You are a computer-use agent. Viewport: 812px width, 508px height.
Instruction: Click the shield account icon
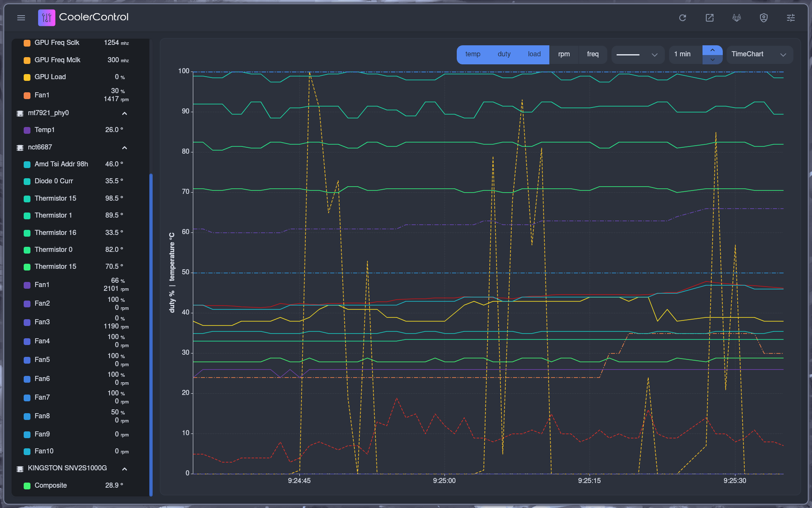click(764, 18)
